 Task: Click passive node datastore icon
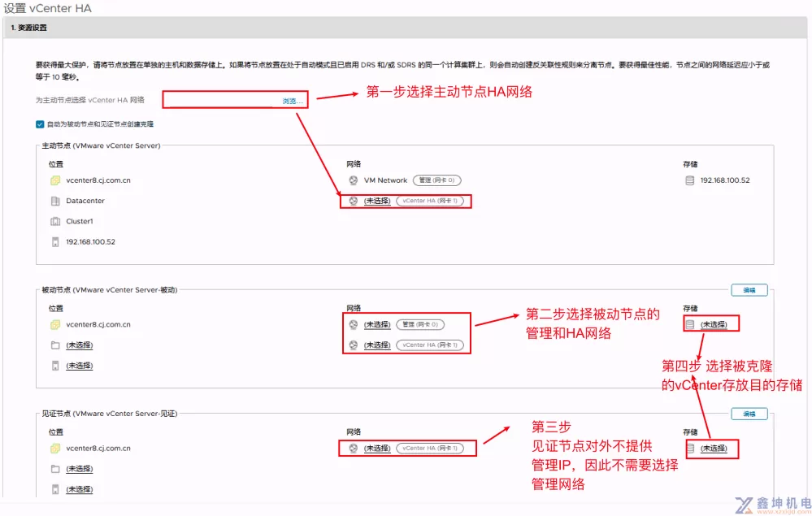(x=690, y=324)
